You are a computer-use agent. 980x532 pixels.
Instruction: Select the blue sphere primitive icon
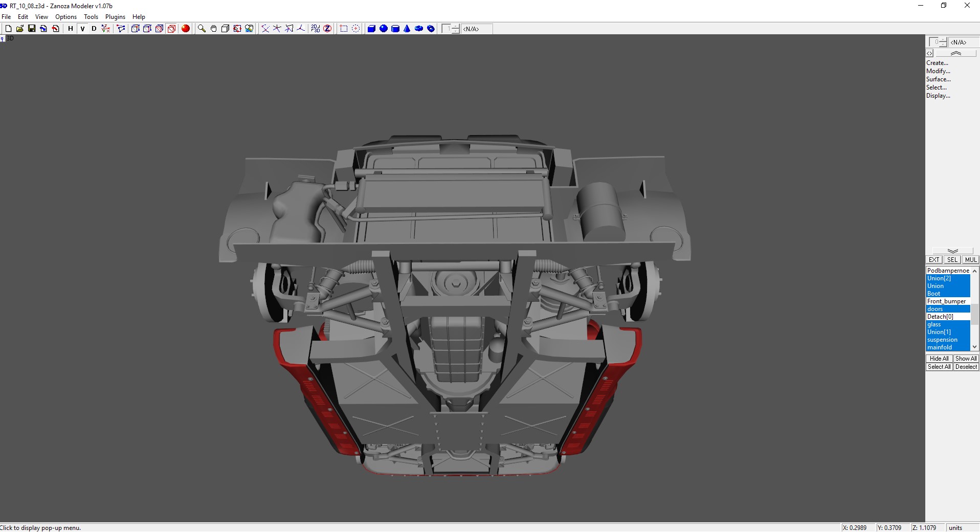(384, 29)
